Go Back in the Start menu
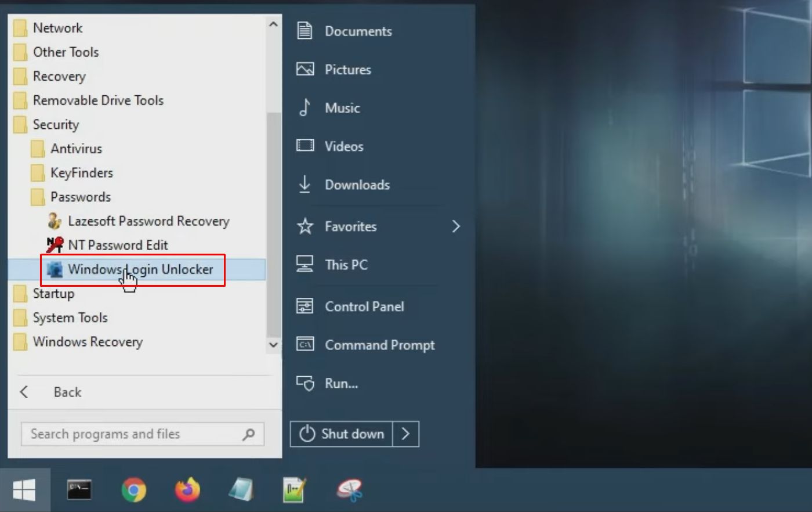812x512 pixels. coord(67,392)
